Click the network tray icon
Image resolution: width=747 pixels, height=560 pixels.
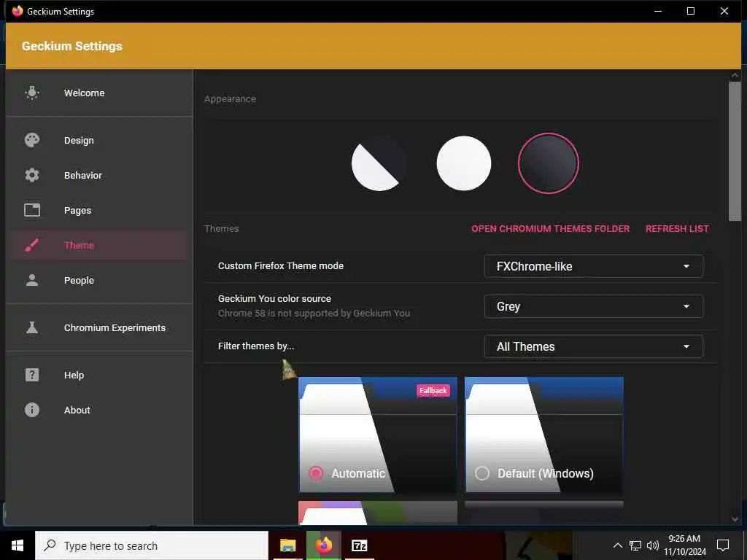tap(635, 545)
